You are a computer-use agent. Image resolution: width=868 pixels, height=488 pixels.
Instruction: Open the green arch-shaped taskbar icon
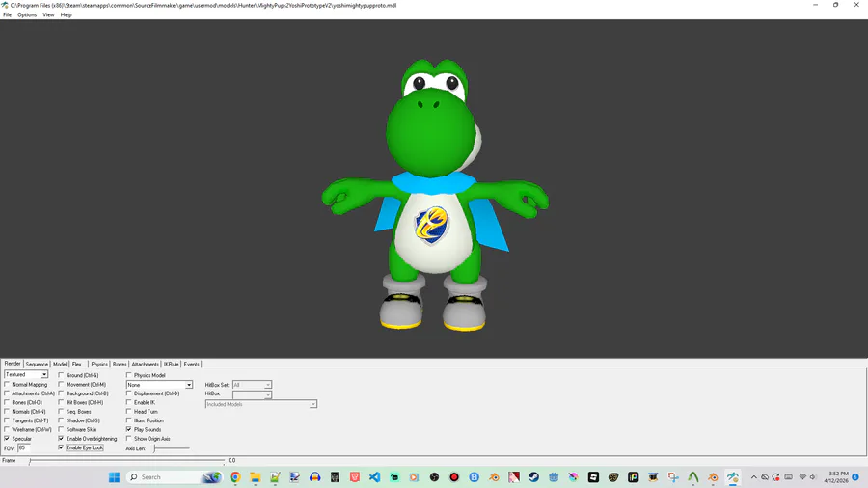coord(693,477)
